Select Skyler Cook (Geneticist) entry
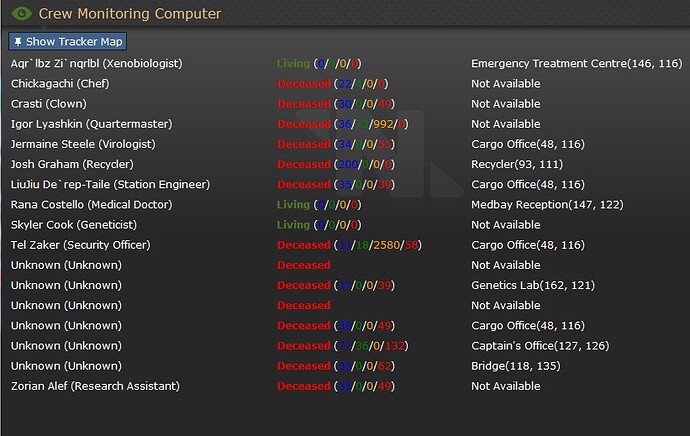The image size is (690, 436). (73, 225)
